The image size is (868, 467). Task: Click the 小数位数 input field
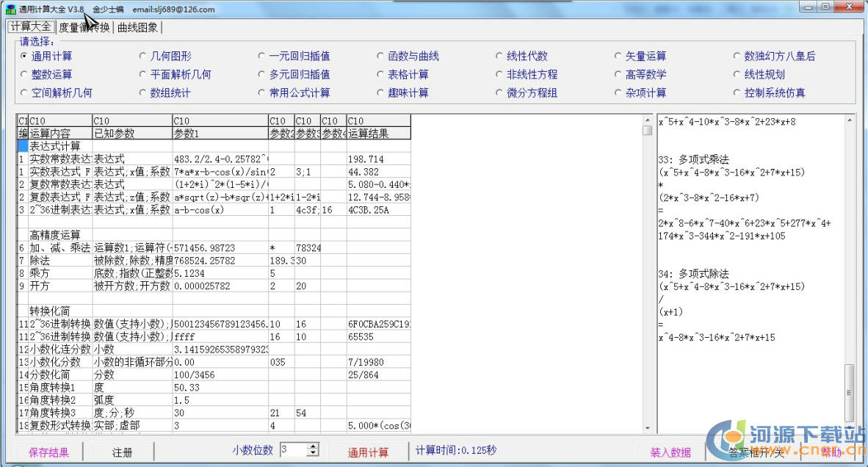293,450
